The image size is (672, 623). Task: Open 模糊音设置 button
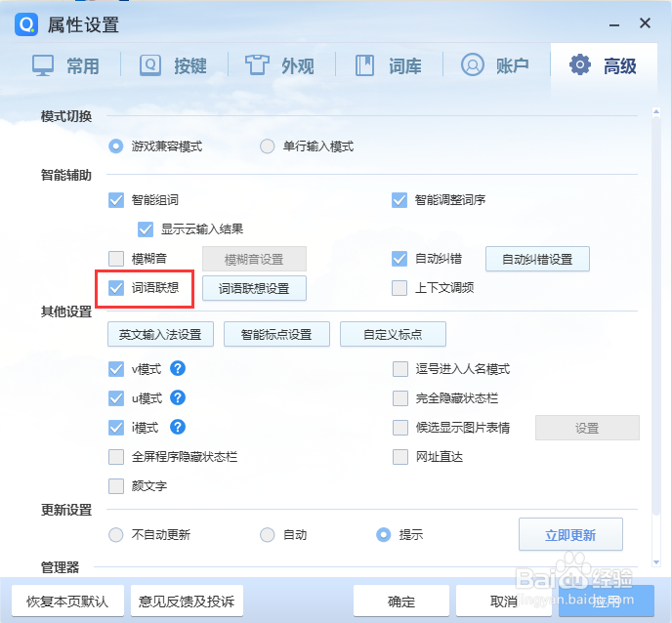254,259
